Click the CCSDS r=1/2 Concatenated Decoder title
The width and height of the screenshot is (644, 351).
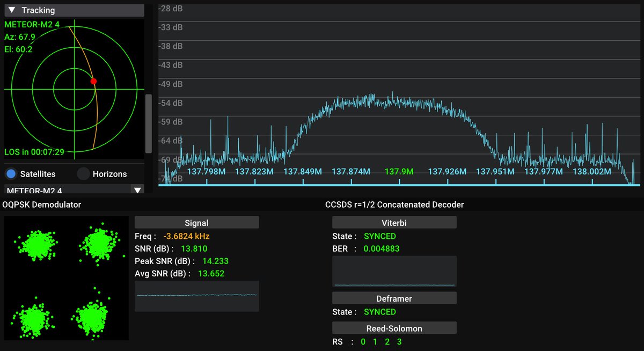(x=394, y=204)
